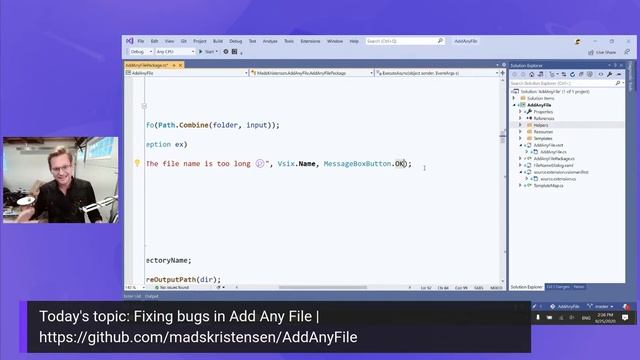640x360 pixels.
Task: Click the feedback icon beside Live Share
Action: [x=627, y=52]
